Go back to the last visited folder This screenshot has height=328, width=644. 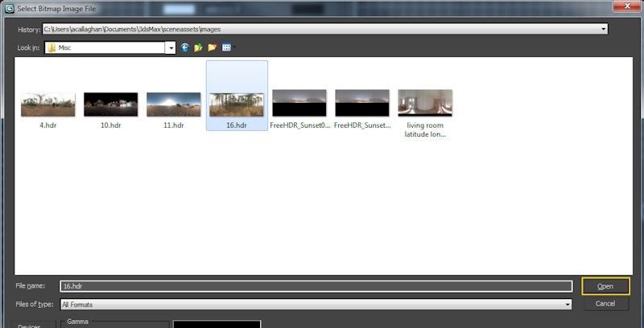185,47
